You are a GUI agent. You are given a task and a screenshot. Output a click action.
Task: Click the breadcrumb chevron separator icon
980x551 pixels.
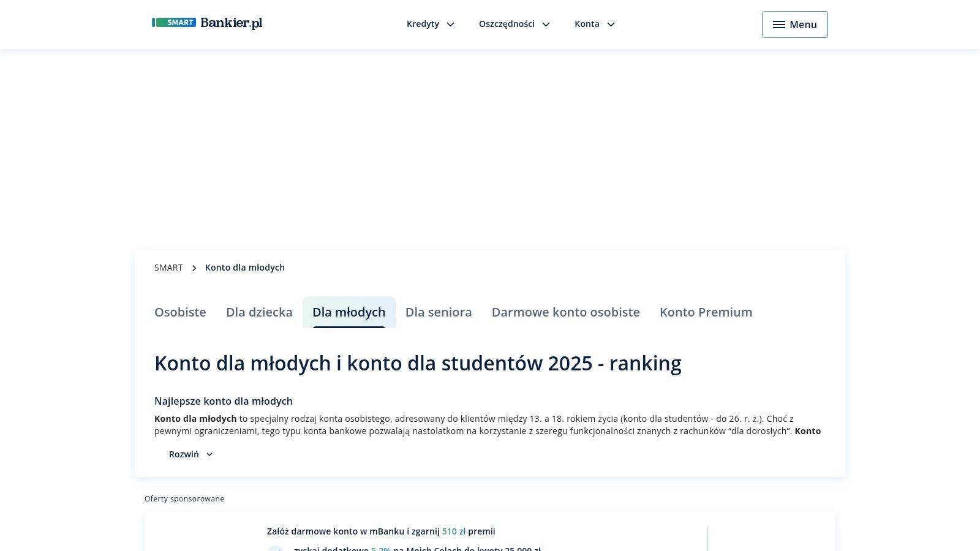coord(194,268)
